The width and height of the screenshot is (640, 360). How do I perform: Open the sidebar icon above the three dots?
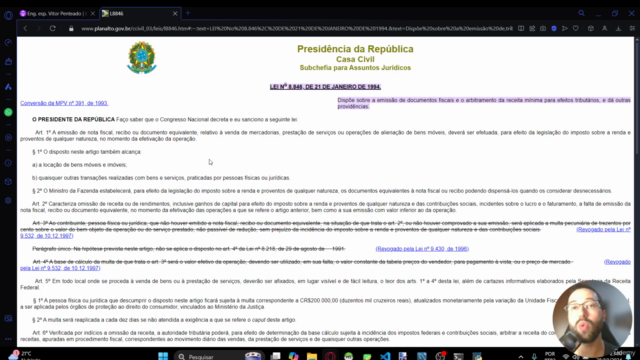tap(8, 318)
